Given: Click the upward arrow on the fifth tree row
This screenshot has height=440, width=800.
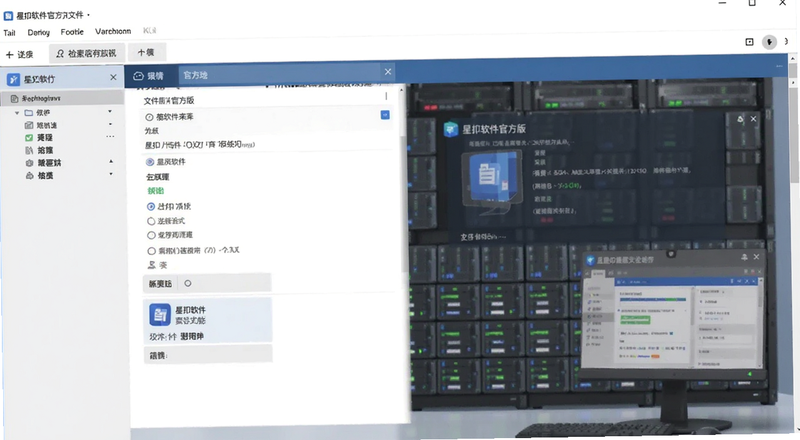Looking at the screenshot, I should click(x=111, y=161).
